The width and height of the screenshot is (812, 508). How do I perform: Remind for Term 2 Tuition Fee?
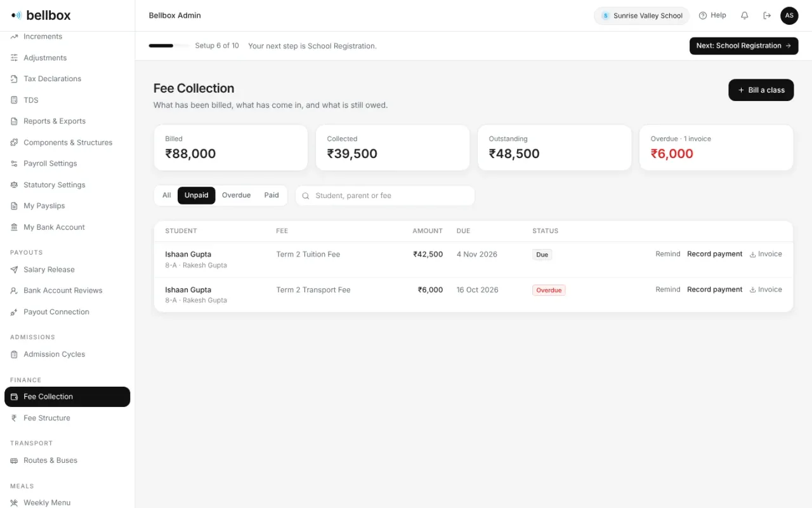[668, 254]
